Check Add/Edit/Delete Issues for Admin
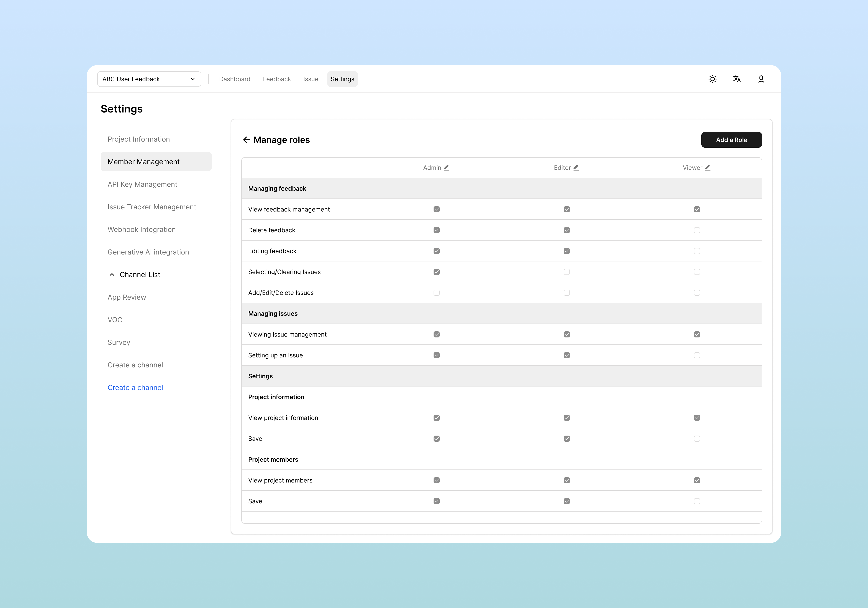The height and width of the screenshot is (608, 868). pyautogui.click(x=436, y=293)
